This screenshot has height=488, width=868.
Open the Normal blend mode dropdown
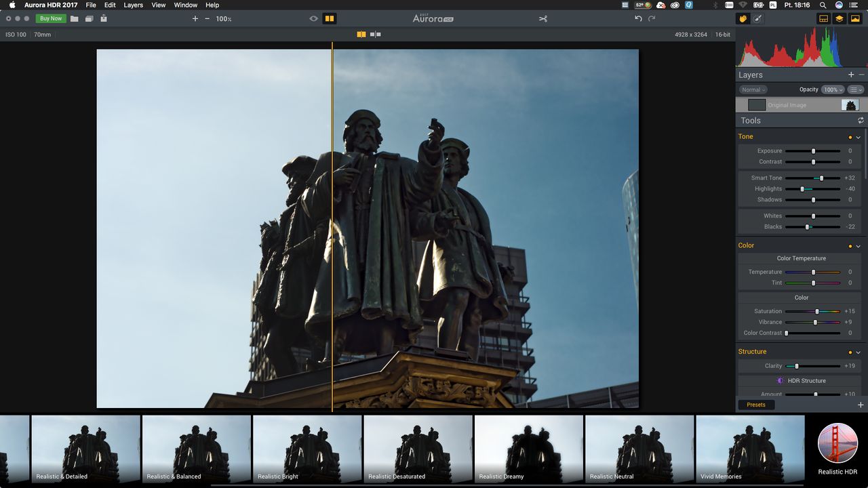click(x=753, y=89)
